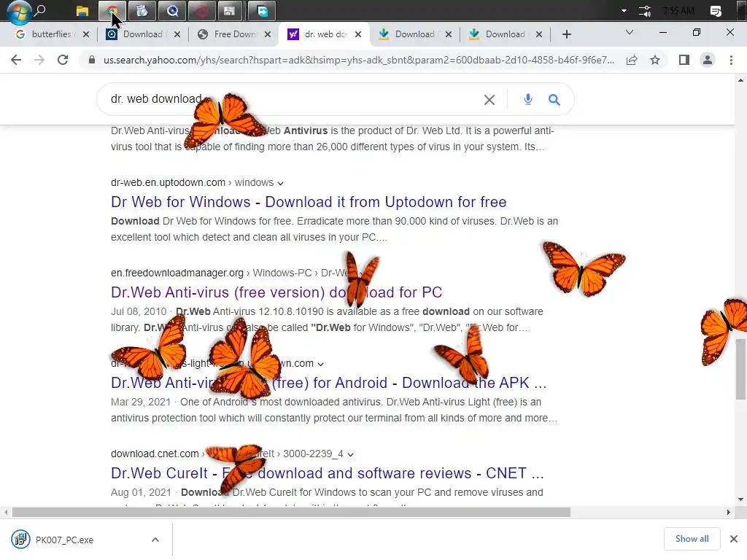Open Dr Web for Windows Uptodown result
Screen dimensions: 747x560
click(x=309, y=202)
